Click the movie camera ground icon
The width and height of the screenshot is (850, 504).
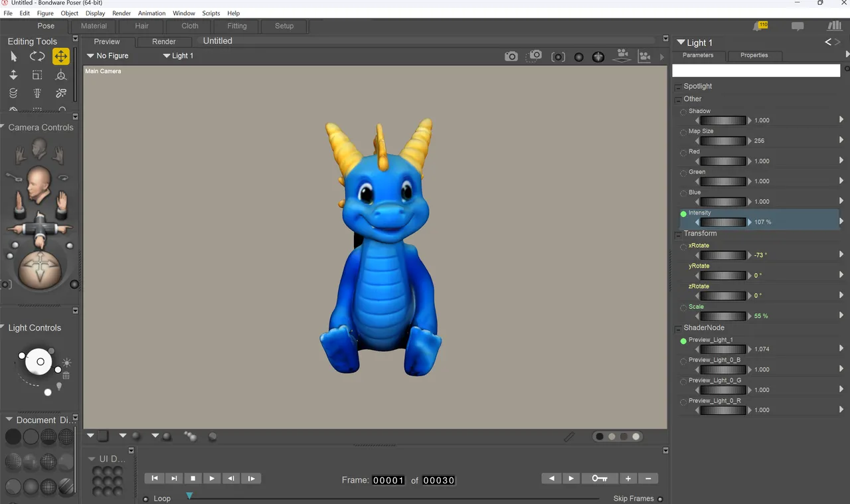pyautogui.click(x=622, y=56)
